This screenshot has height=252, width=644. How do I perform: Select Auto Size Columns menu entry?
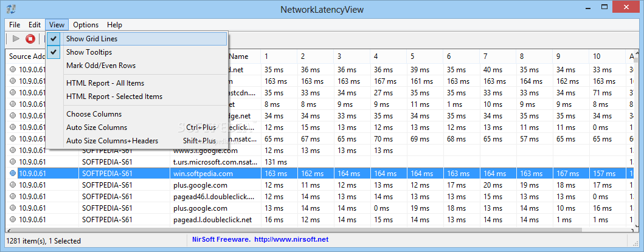click(x=136, y=128)
